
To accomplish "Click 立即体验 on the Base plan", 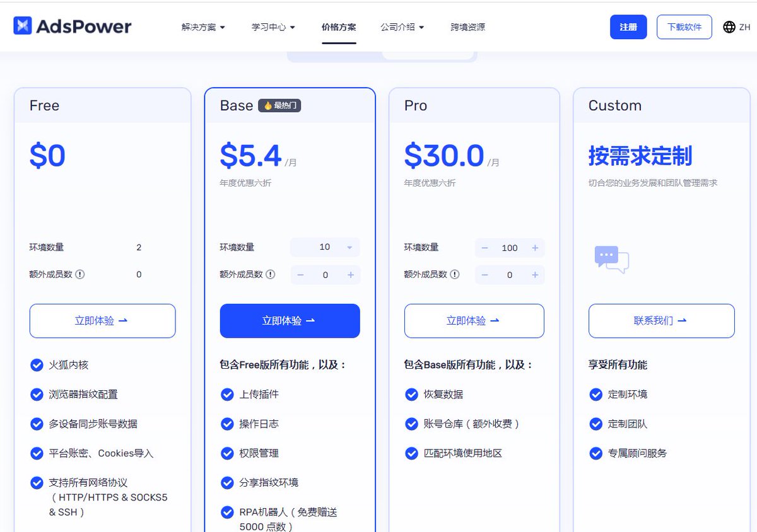I will click(x=290, y=321).
